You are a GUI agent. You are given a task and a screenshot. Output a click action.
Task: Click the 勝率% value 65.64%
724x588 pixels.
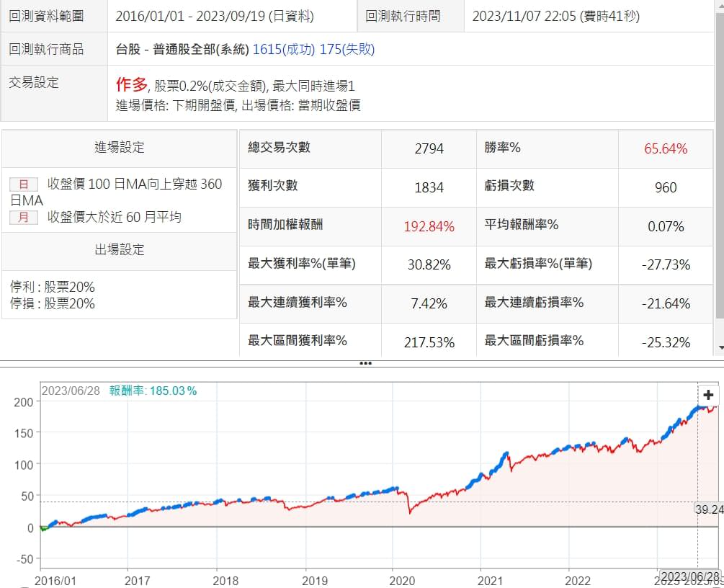click(665, 149)
